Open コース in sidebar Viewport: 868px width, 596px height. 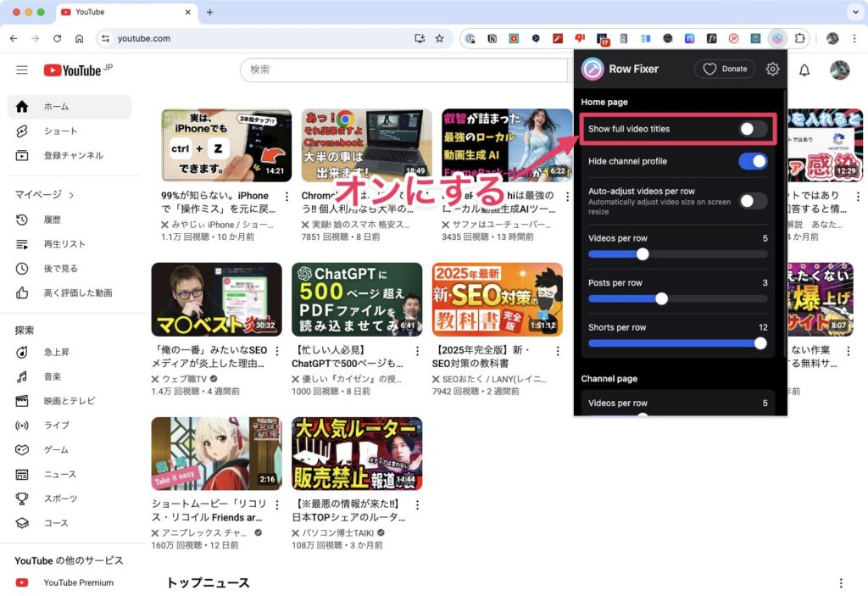tap(70, 523)
